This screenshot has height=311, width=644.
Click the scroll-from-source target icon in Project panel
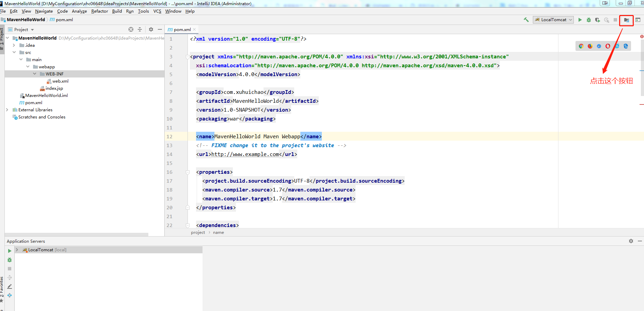coord(131,29)
